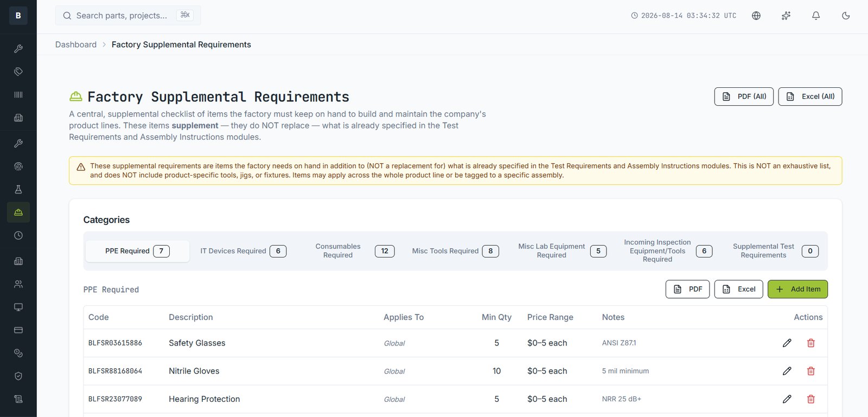Open the credit card icon in the sidebar
The image size is (868, 417).
coord(18,330)
